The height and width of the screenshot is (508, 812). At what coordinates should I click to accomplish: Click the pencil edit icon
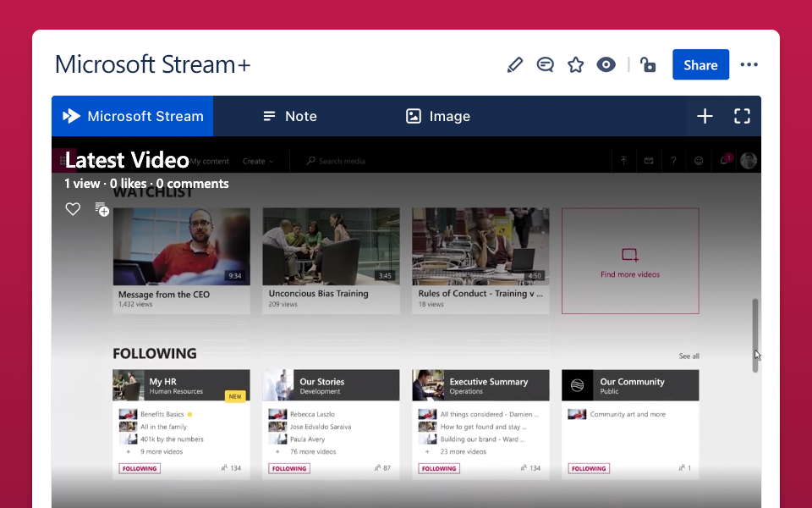coord(515,65)
